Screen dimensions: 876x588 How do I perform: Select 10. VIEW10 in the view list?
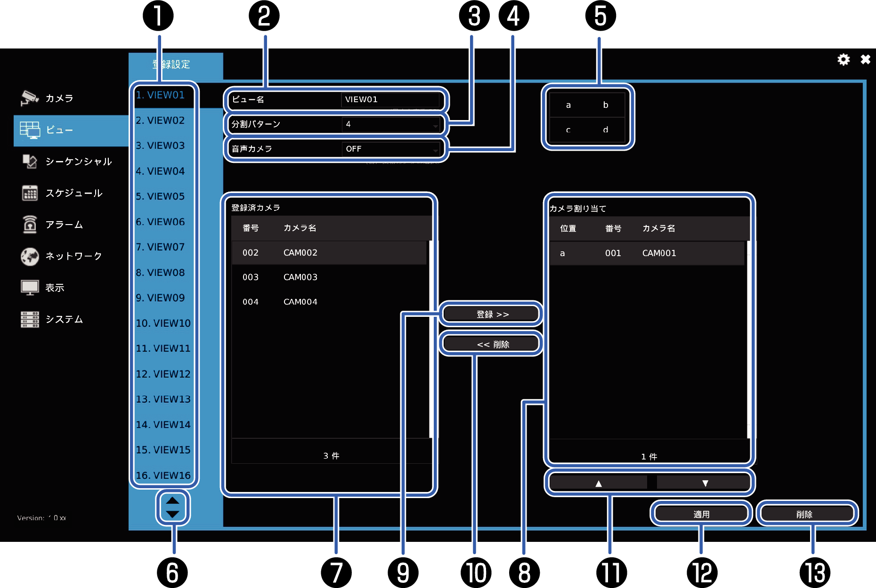point(163,323)
